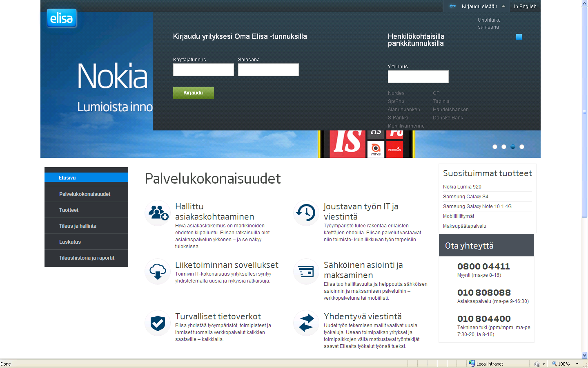Click the Elisa logo

point(62,18)
